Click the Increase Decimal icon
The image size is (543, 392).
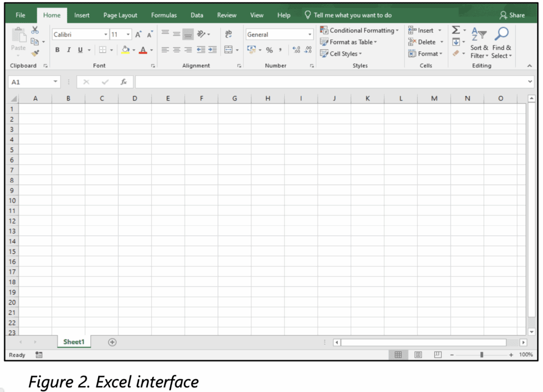[x=297, y=50]
